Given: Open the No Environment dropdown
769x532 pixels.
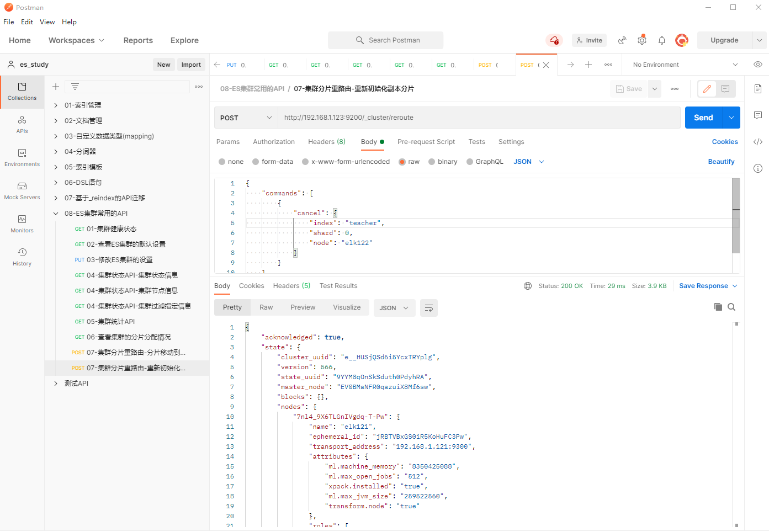Looking at the screenshot, I should [x=685, y=65].
